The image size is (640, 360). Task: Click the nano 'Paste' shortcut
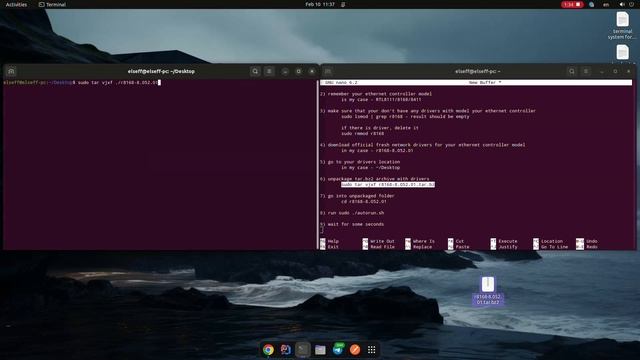458,247
